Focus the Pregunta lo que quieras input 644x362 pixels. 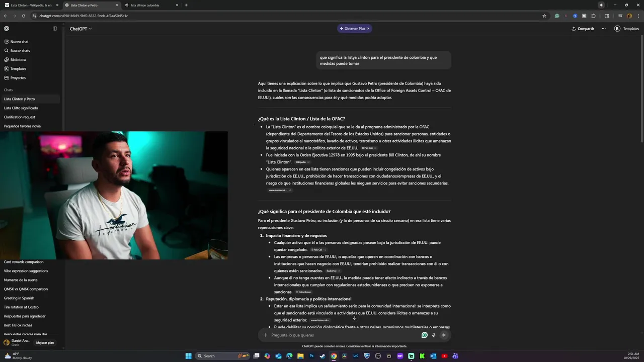point(345,335)
